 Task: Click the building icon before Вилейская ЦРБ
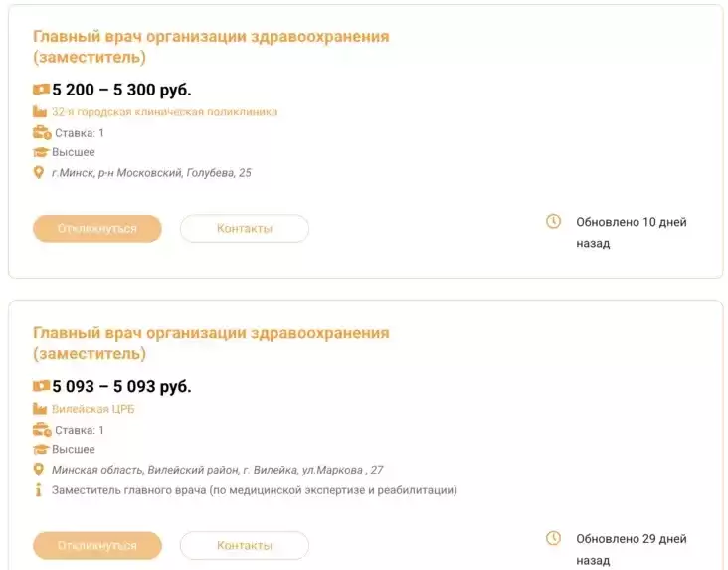40,409
